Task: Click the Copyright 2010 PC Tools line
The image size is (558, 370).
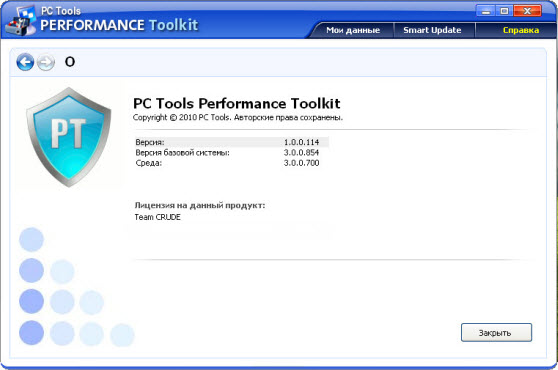Action: click(238, 117)
